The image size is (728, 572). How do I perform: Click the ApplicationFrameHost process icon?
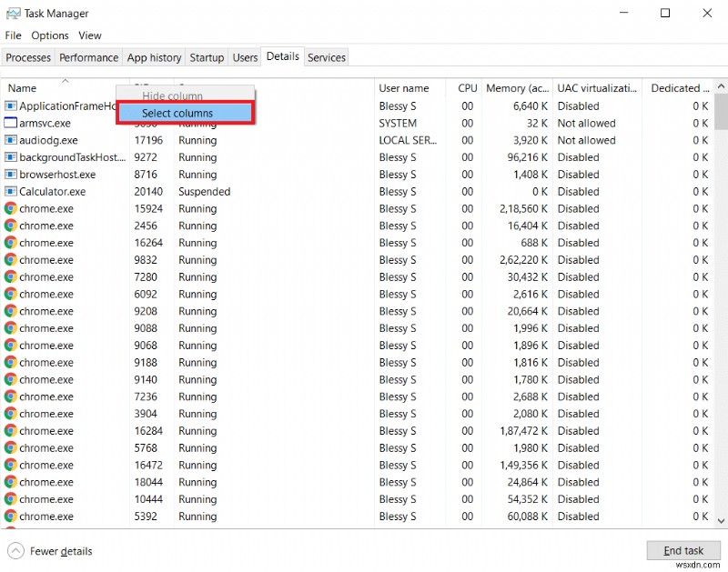pyautogui.click(x=11, y=106)
